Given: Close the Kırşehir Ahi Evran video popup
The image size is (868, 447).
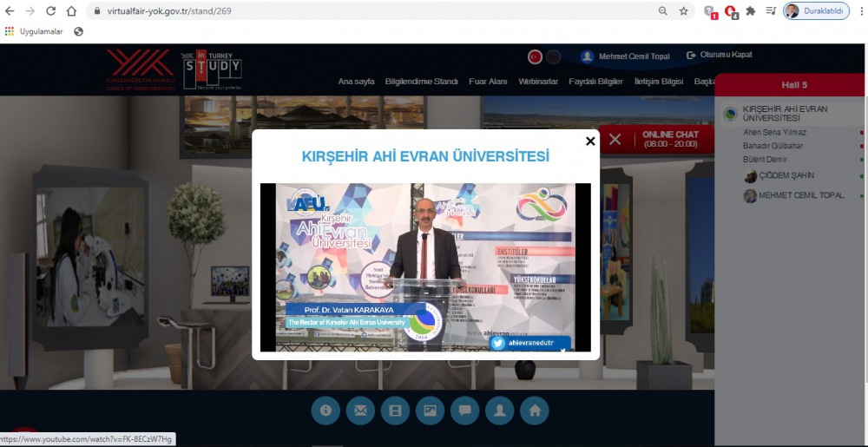Looking at the screenshot, I should (590, 141).
